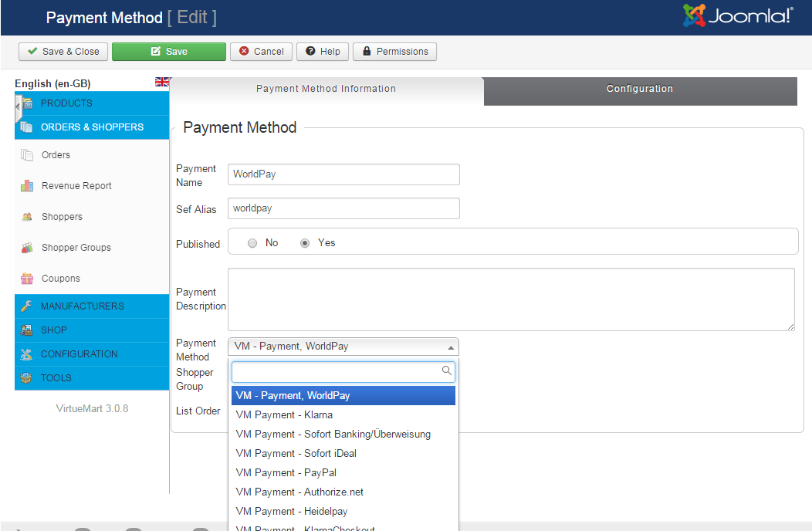Click the Shop store icon
Viewport: 812px width, 531px height.
pyautogui.click(x=26, y=330)
